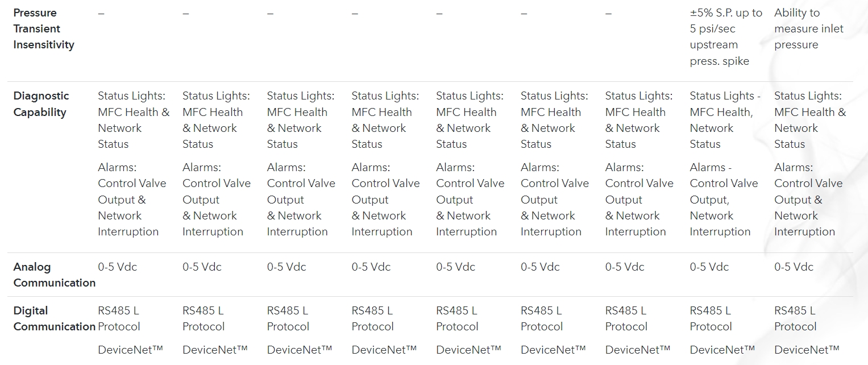Click the ±5% S.P. upstream spike cell
Viewport: 868px width, 365px height.
tap(725, 37)
